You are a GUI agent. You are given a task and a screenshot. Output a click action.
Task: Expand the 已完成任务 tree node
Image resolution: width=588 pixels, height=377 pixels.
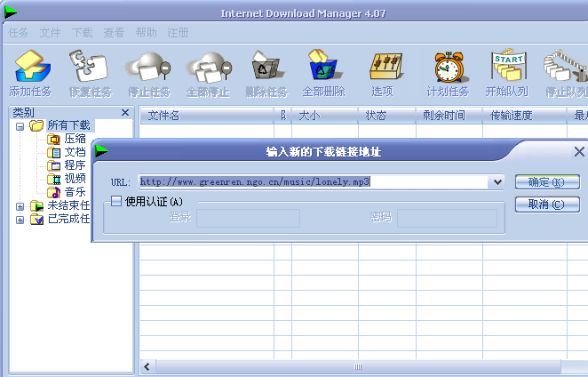point(20,220)
